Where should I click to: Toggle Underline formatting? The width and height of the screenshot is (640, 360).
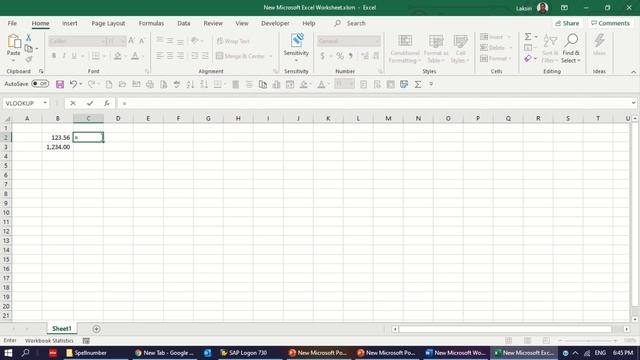click(74, 56)
